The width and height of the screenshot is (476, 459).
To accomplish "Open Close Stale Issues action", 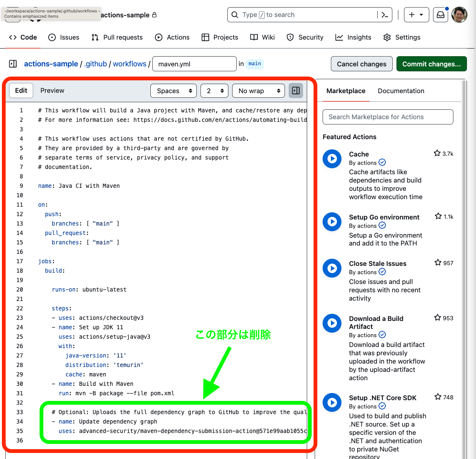I will pyautogui.click(x=378, y=264).
